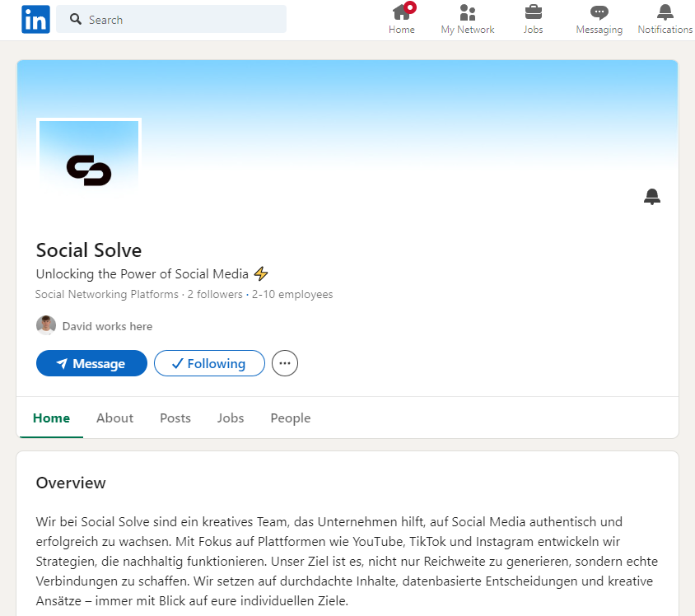
Task: Open the '2-10 employees' link
Action: (292, 294)
